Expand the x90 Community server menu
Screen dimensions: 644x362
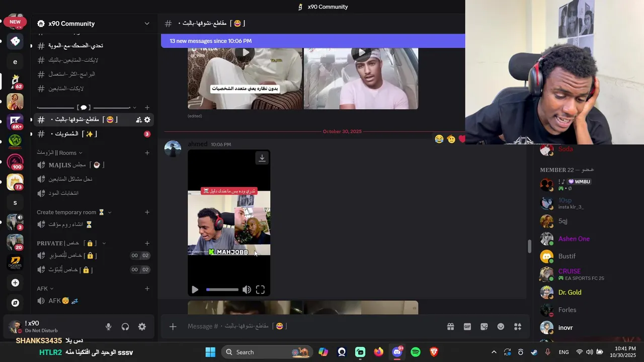coord(146,24)
